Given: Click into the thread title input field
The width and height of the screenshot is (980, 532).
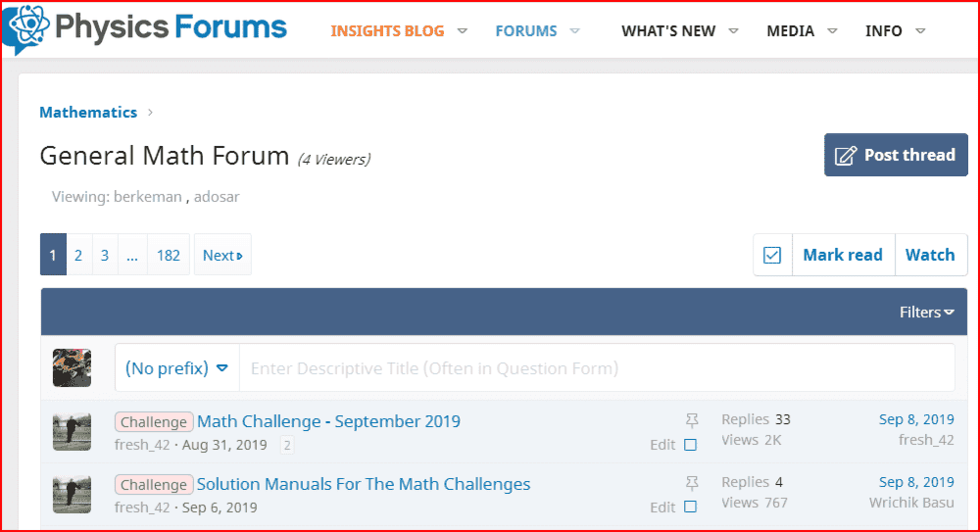Looking at the screenshot, I should click(x=597, y=368).
